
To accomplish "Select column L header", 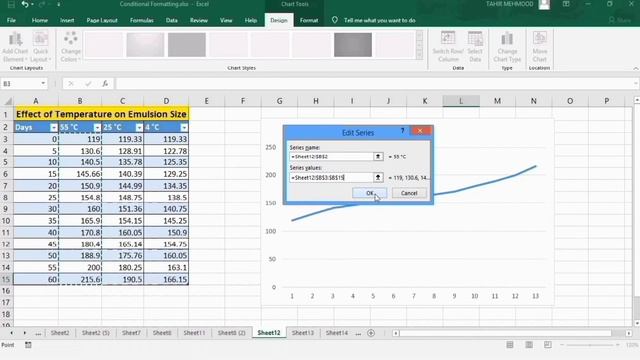I will (x=461, y=101).
